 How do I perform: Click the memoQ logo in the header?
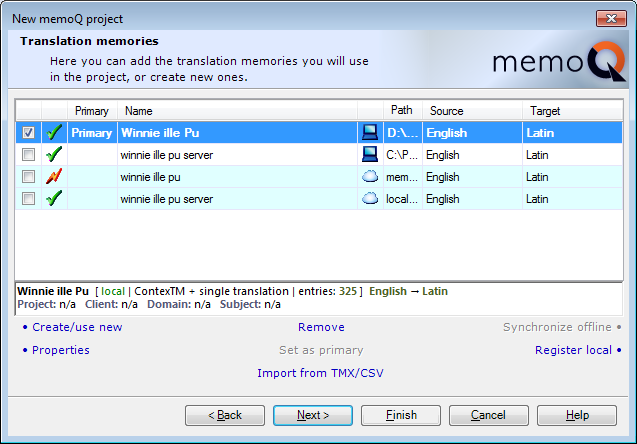pyautogui.click(x=559, y=61)
